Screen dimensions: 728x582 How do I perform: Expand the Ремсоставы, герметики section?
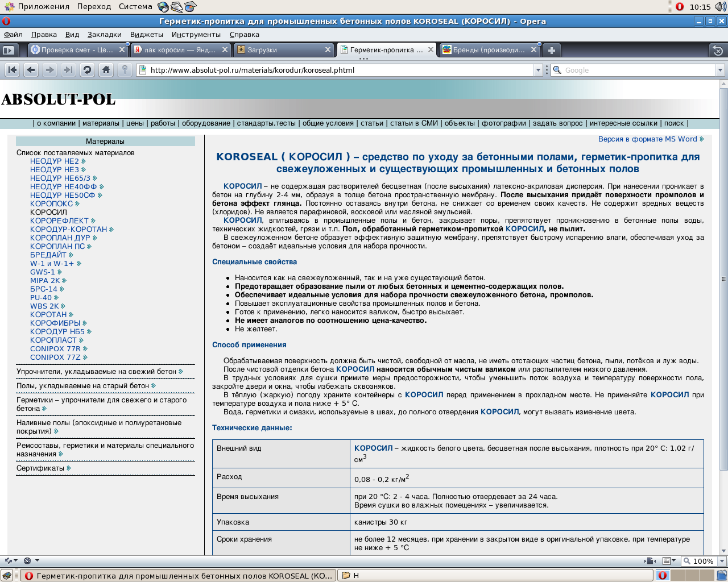[105, 450]
